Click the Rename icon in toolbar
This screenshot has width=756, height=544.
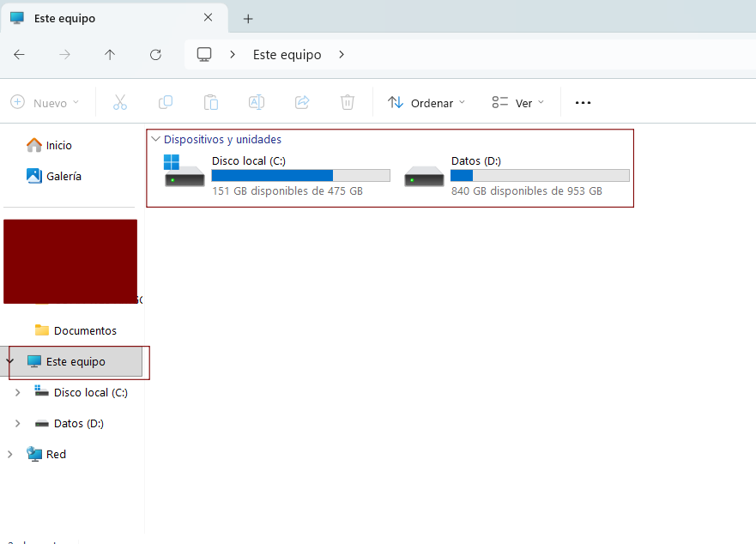coord(257,102)
